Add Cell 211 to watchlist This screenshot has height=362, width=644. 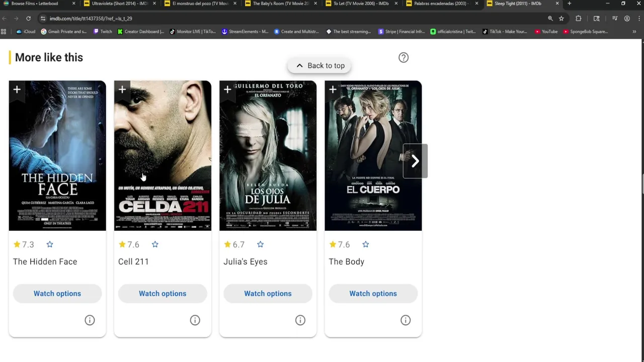pyautogui.click(x=122, y=90)
